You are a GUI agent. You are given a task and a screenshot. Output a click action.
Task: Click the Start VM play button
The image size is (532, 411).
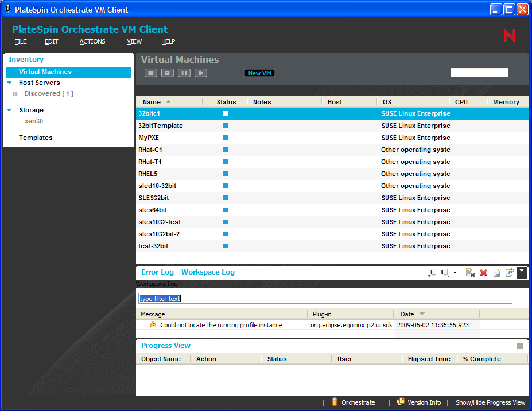[201, 73]
